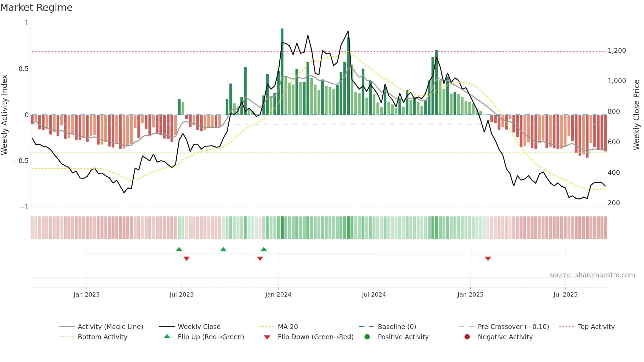This screenshot has width=644, height=362.
Task: Toggle Baseline (0) legend entry
Action: (x=387, y=327)
